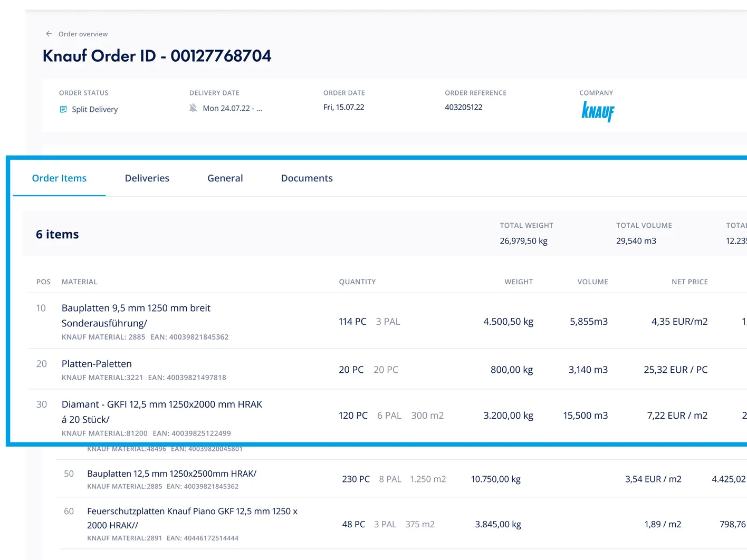The image size is (747, 560).
Task: Click weight 3.845,00 kg
Action: click(x=498, y=525)
